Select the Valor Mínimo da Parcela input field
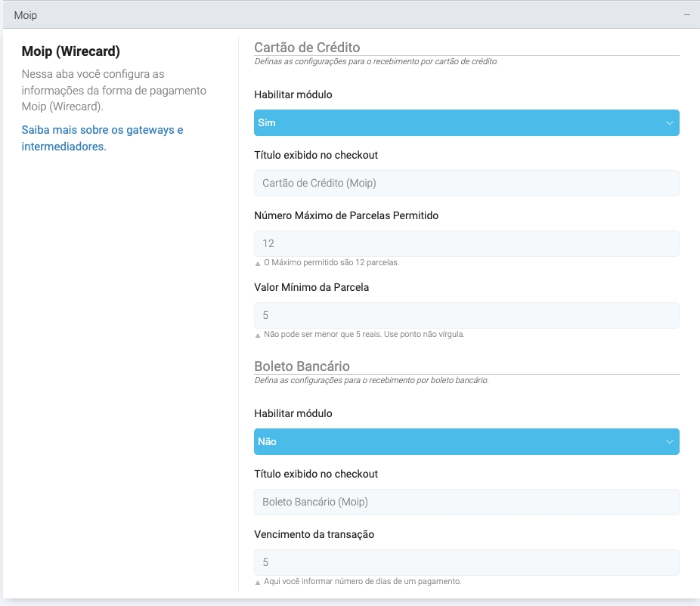Screen dimensions: 700x606 coord(466,316)
